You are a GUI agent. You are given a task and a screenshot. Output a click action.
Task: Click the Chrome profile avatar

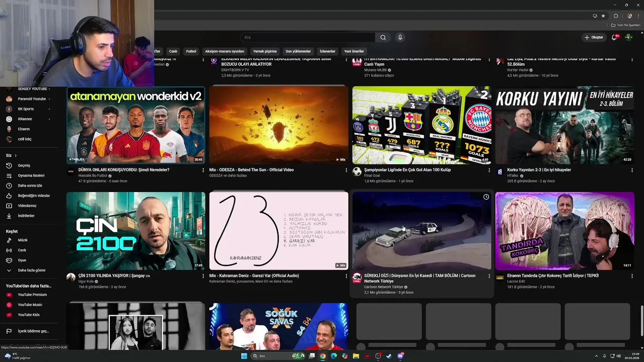pos(629,16)
